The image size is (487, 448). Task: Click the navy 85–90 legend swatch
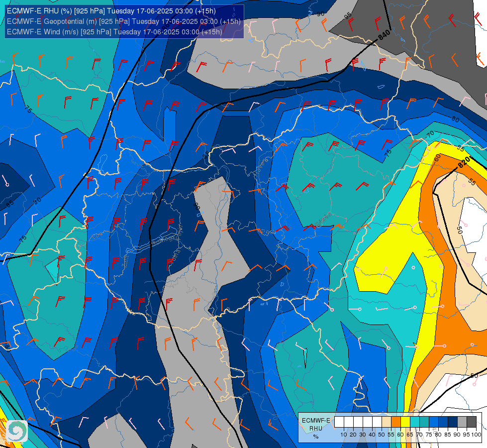point(453,422)
